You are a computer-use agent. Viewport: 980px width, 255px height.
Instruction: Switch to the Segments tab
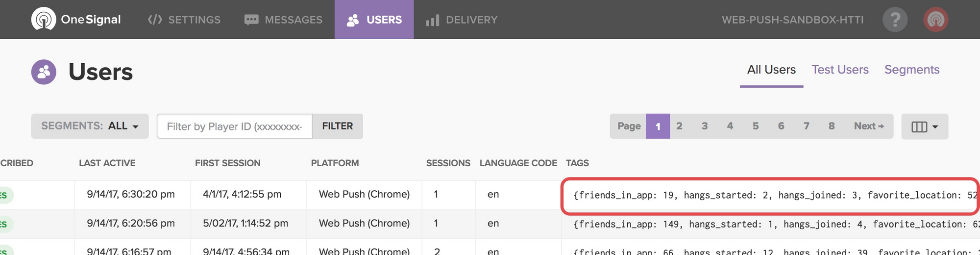(x=911, y=70)
